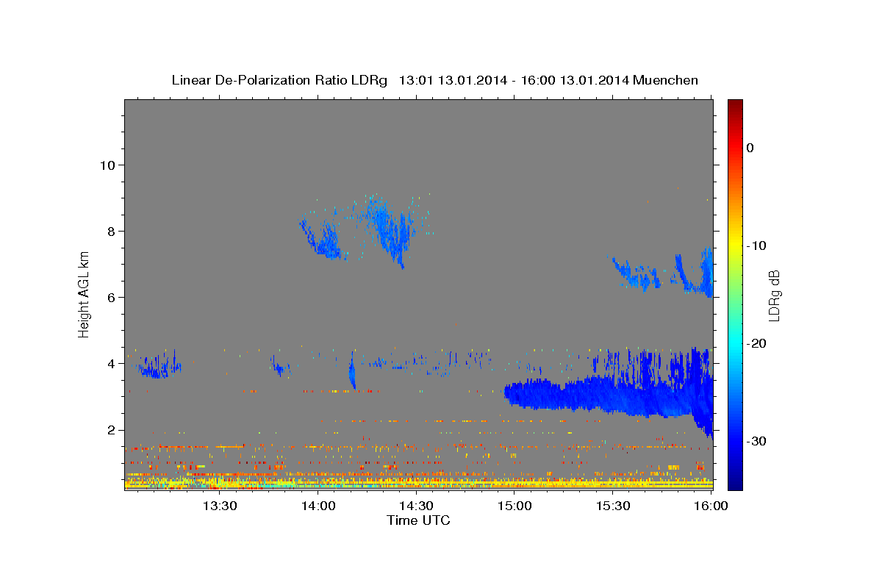Click the colorbar value 0

pyautogui.click(x=750, y=148)
